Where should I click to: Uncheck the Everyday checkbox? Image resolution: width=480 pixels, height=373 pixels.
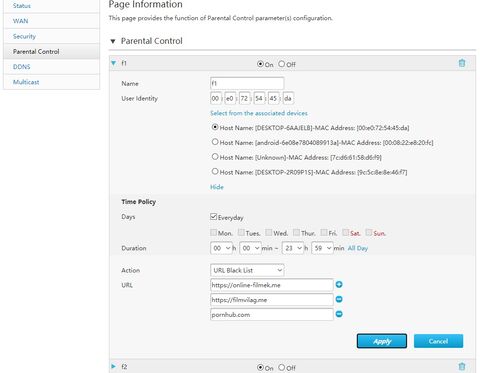coord(214,217)
